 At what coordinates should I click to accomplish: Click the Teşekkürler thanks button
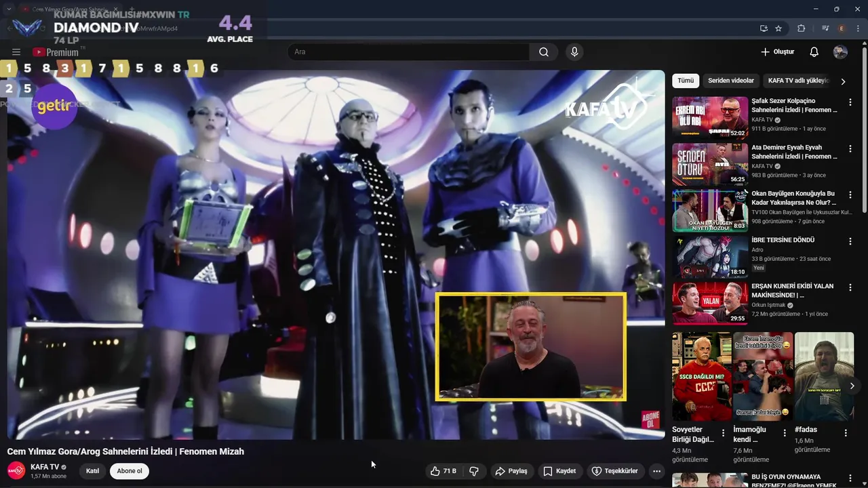pyautogui.click(x=614, y=471)
